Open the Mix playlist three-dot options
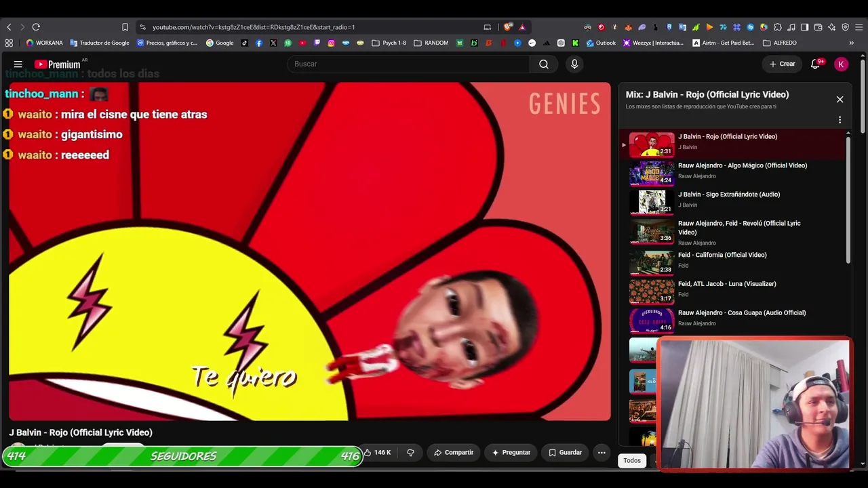Screen dimensions: 868x488 point(840,120)
